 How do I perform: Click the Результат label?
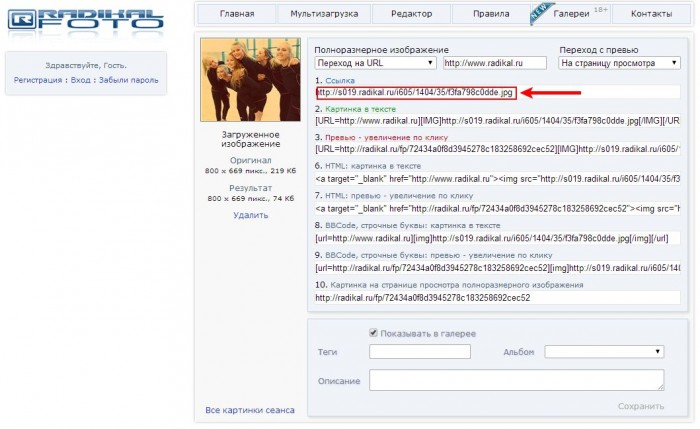click(x=250, y=188)
